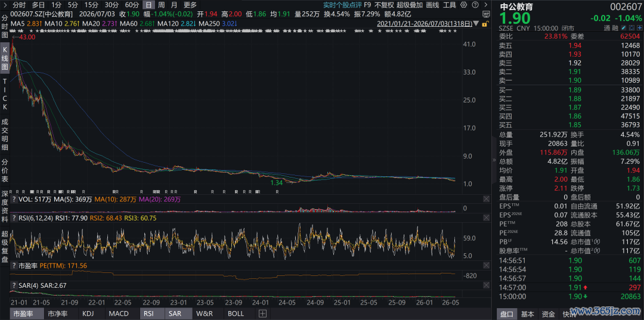The image size is (644, 320).
Task: Select the 盘口 bottom tab
Action: [x=507, y=314]
